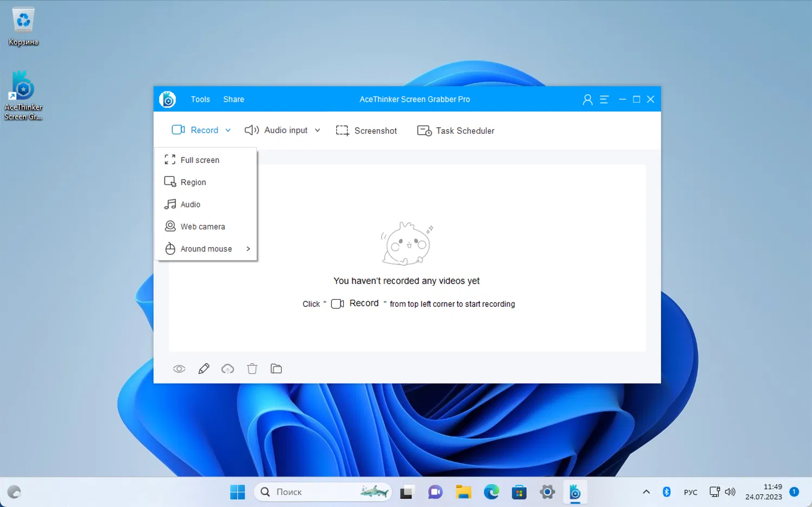Click the Record camera icon in toolbar
Viewport: 812px width, 507px height.
coord(178,130)
